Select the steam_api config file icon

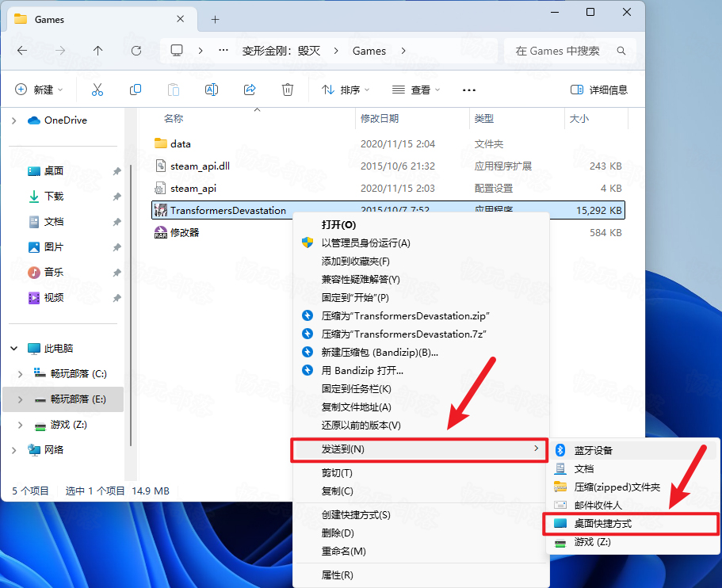pyautogui.click(x=160, y=189)
